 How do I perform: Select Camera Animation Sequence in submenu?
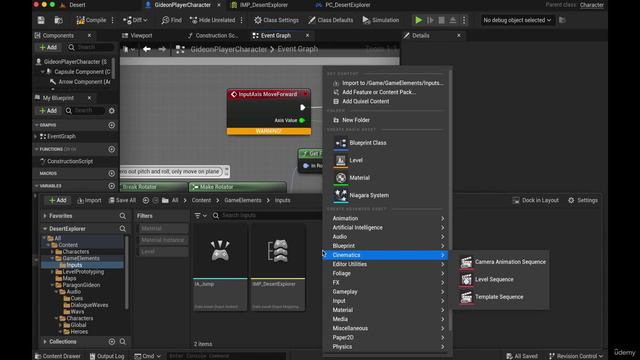pos(501,262)
